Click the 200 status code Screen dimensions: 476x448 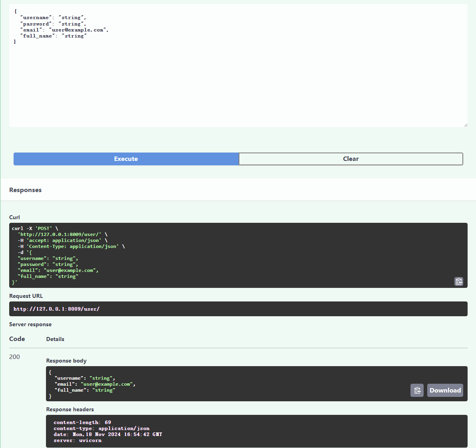pos(14,357)
